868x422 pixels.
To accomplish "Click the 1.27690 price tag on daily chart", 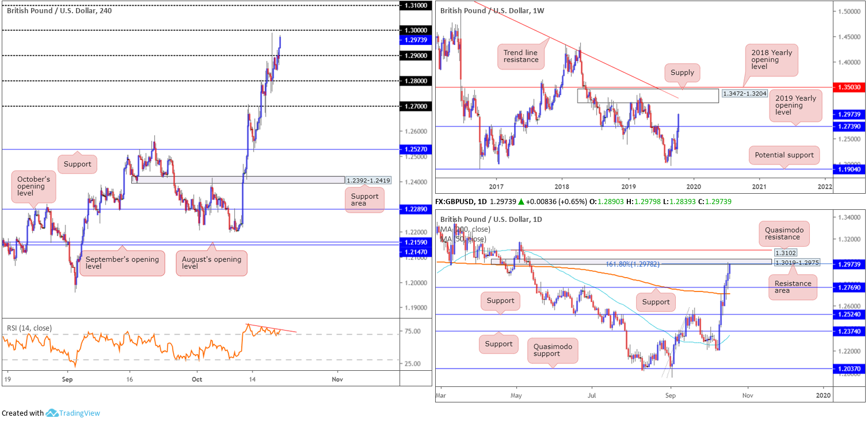I will coord(850,287).
